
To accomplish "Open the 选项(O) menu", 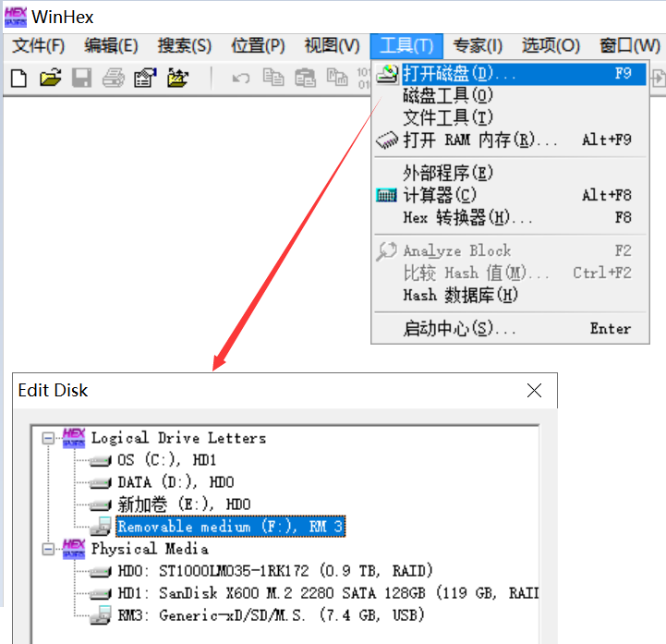I will [x=551, y=45].
